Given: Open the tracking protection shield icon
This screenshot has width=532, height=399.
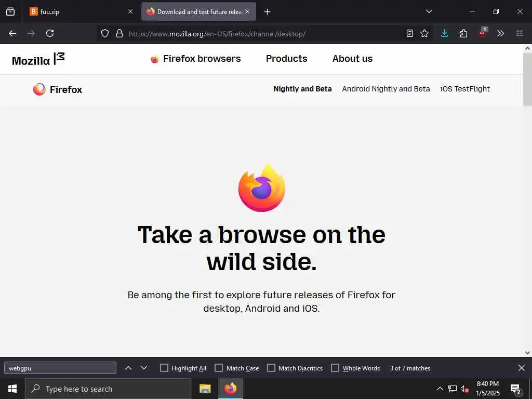Looking at the screenshot, I should pos(105,33).
